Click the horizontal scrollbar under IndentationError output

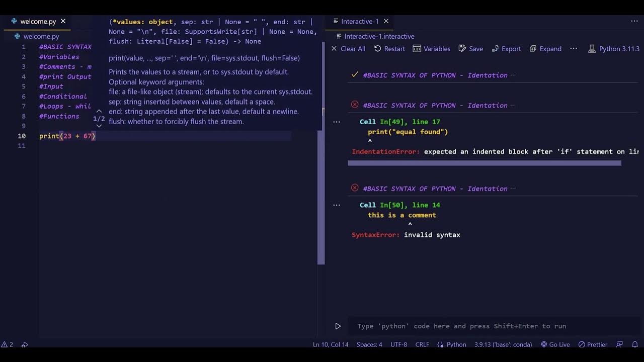tap(485, 163)
